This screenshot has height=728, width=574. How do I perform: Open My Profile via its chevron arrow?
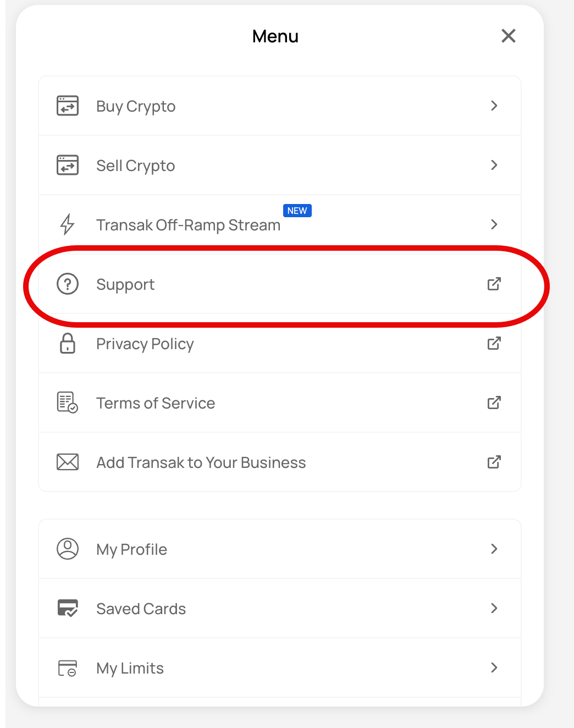click(x=494, y=549)
